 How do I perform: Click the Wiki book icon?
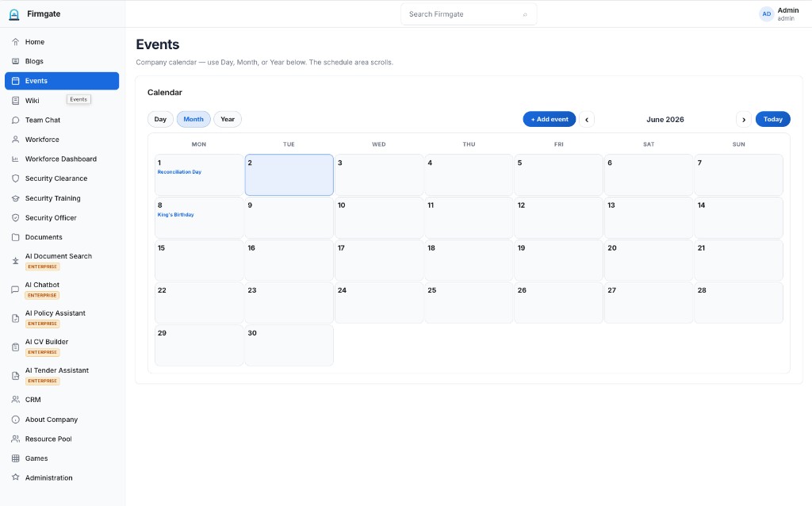pyautogui.click(x=16, y=101)
